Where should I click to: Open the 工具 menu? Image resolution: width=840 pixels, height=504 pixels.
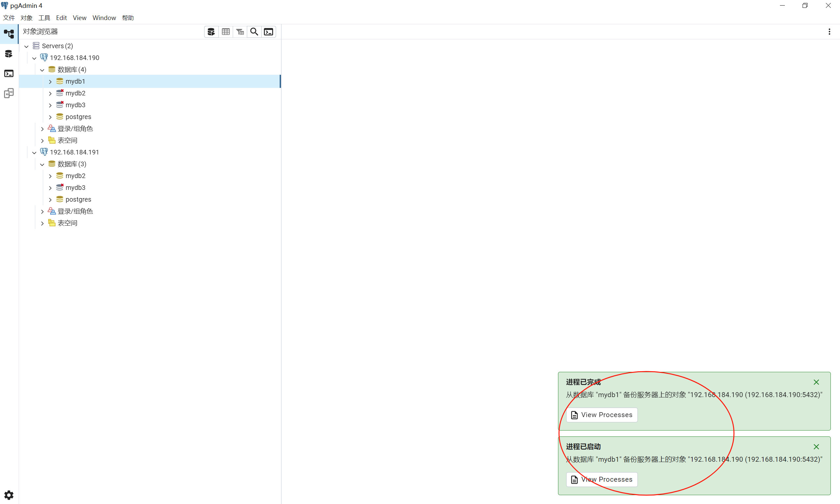(x=44, y=18)
